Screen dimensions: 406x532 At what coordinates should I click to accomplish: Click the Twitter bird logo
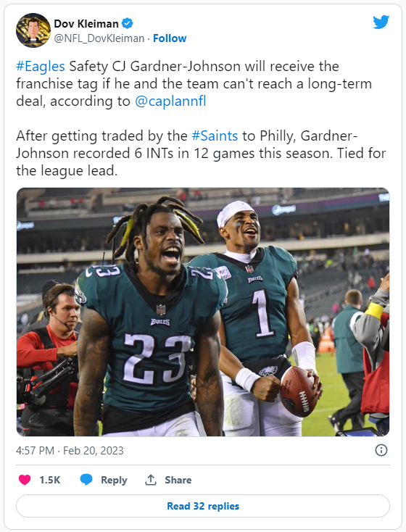point(381,22)
